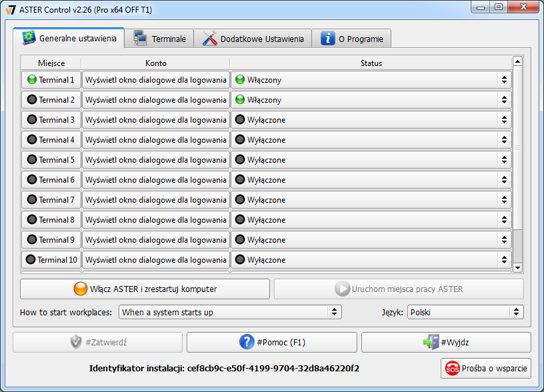The width and height of the screenshot is (544, 392).
Task: Switch to the Terminale tab
Action: (x=159, y=39)
